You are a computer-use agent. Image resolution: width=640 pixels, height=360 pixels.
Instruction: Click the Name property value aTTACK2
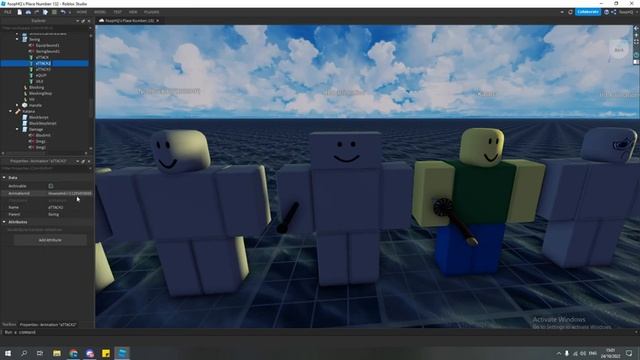[56, 207]
